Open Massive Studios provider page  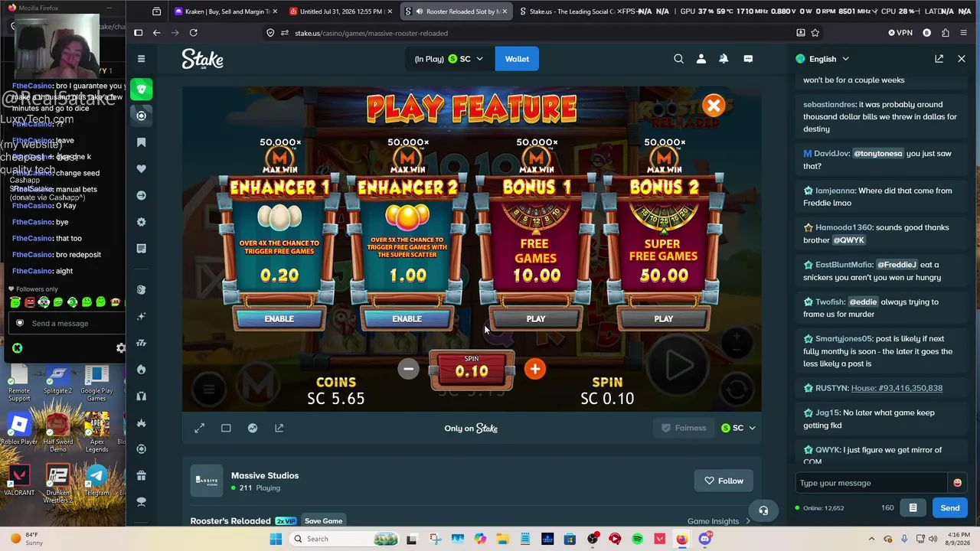click(x=265, y=475)
